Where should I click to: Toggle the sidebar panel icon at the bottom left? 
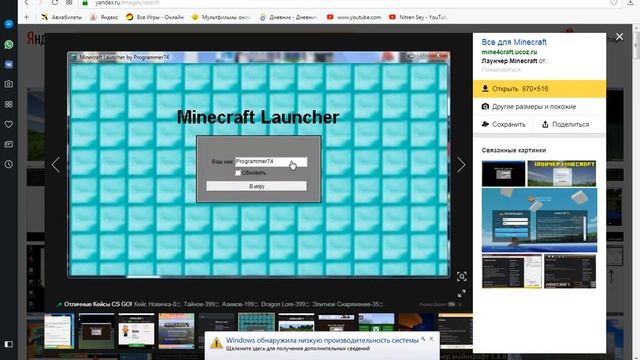tap(9, 344)
